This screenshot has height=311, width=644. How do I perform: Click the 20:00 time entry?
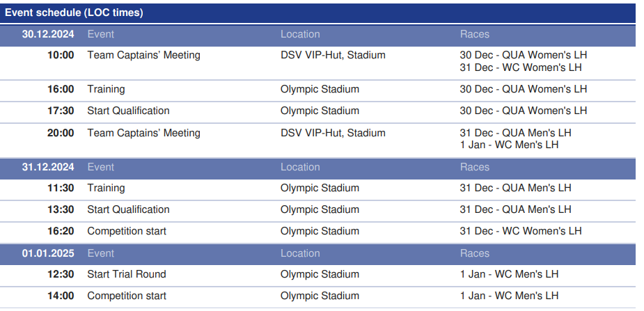pyautogui.click(x=61, y=133)
